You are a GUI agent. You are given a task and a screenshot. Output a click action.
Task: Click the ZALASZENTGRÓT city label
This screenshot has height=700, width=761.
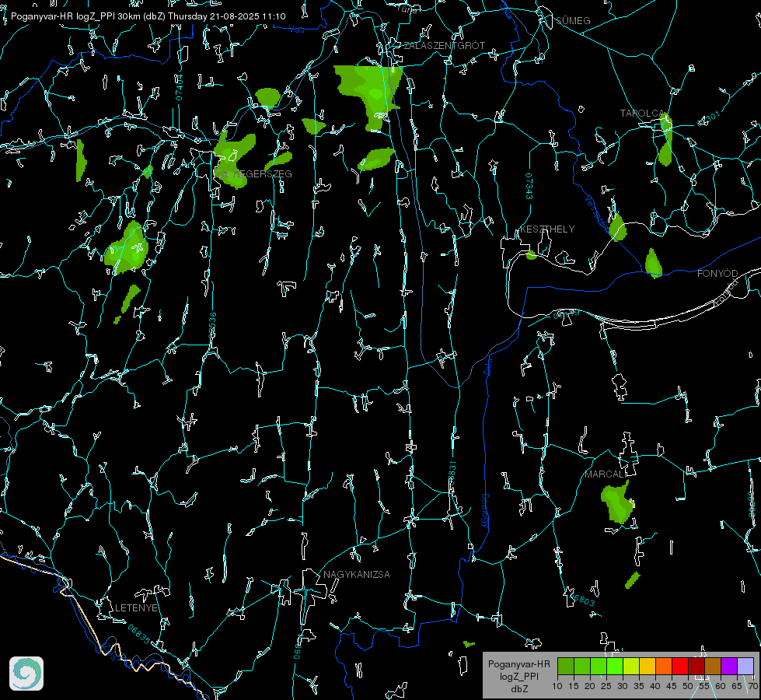[444, 45]
